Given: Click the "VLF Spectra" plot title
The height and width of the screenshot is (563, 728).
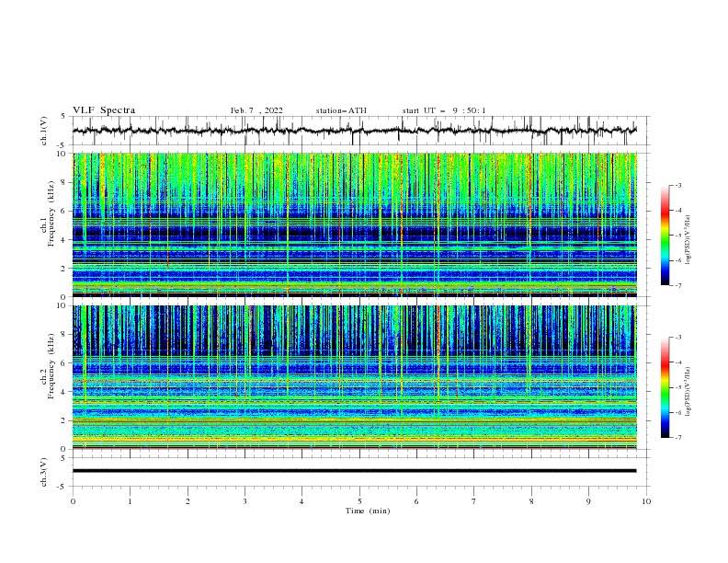Looking at the screenshot, I should pos(104,110).
